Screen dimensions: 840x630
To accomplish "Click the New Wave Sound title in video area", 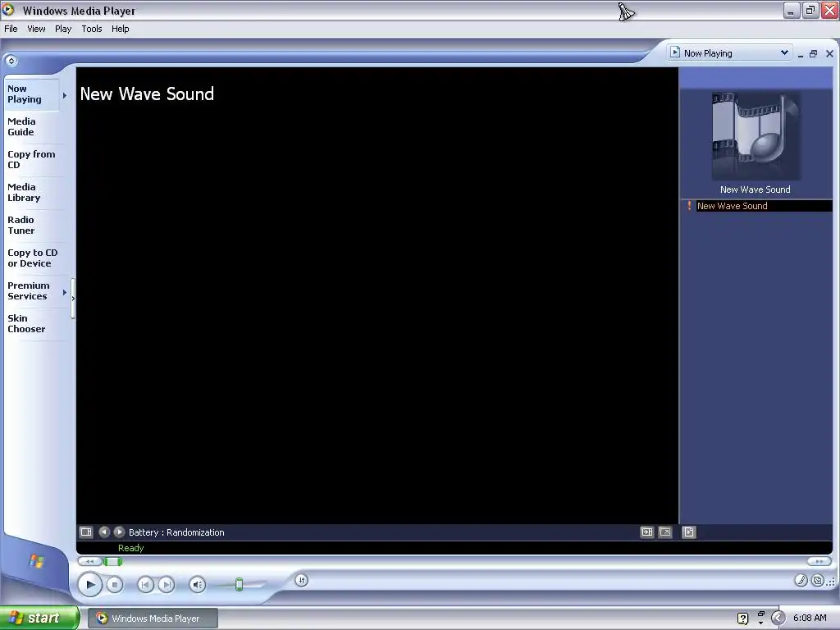I will [147, 94].
